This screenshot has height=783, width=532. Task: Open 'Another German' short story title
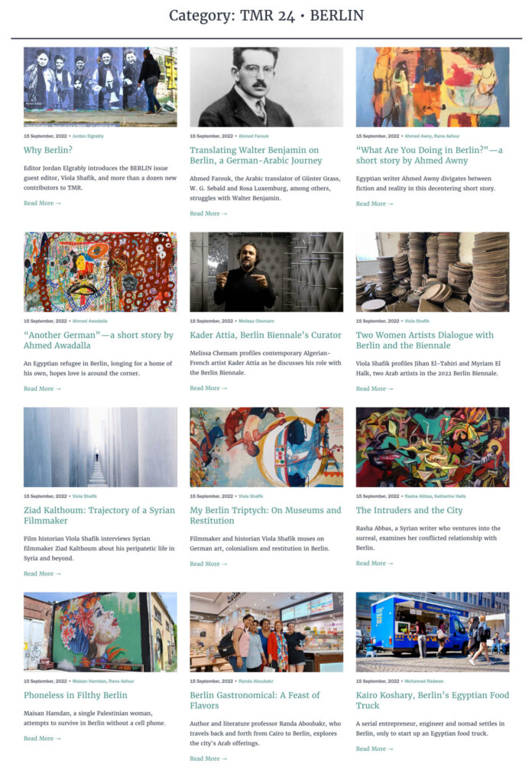click(x=99, y=340)
